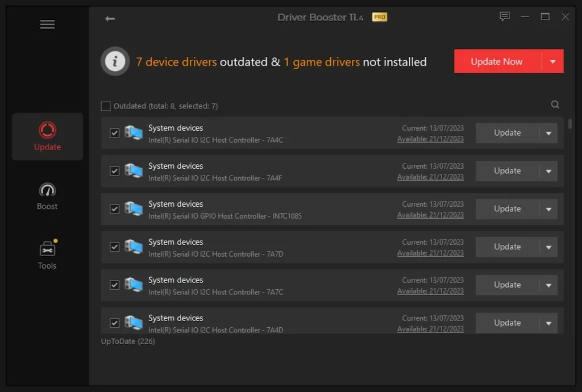
Task: Uncheck the 7A7D controller checkbox
Action: (x=114, y=247)
